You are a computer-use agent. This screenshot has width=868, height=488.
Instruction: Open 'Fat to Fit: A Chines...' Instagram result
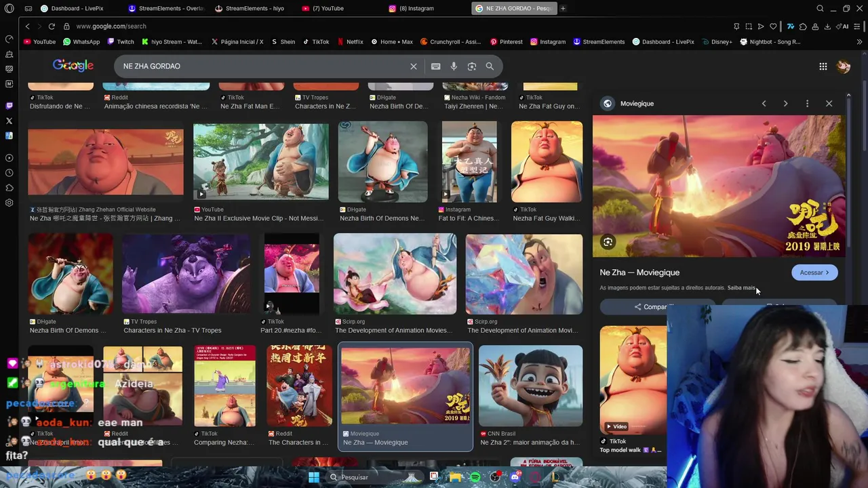pos(469,161)
